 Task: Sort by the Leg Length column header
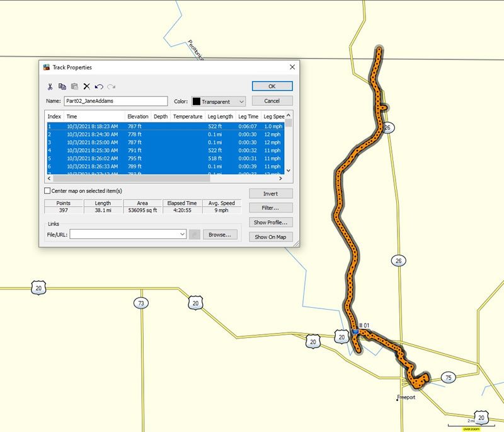click(220, 117)
